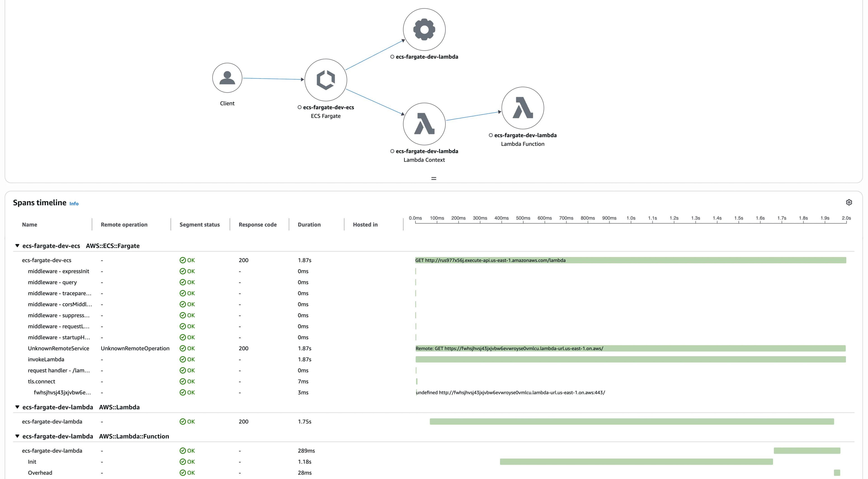The width and height of the screenshot is (868, 479).
Task: Click the Segment status column header
Action: pyautogui.click(x=199, y=224)
